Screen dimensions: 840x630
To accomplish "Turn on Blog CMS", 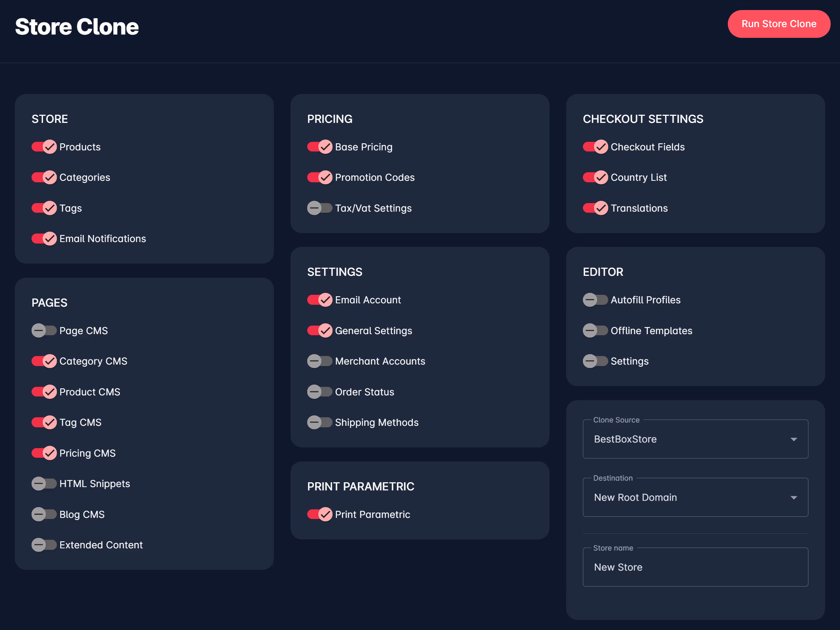I will click(44, 514).
